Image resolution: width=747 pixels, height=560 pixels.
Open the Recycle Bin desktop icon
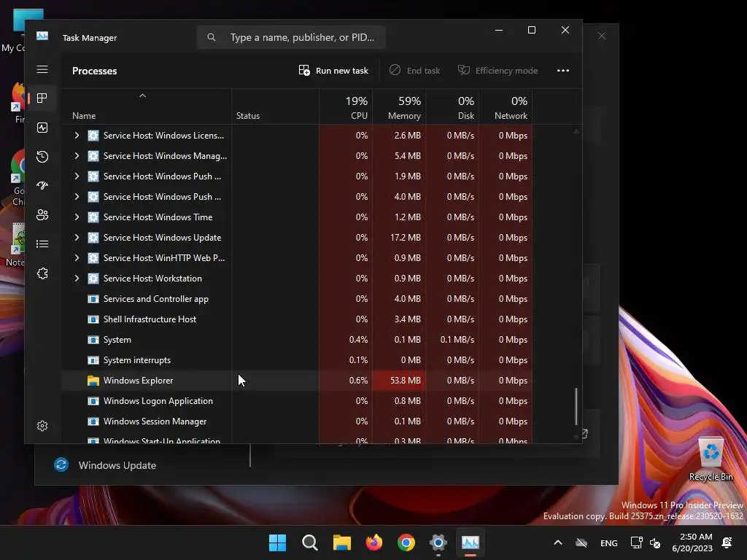(711, 459)
